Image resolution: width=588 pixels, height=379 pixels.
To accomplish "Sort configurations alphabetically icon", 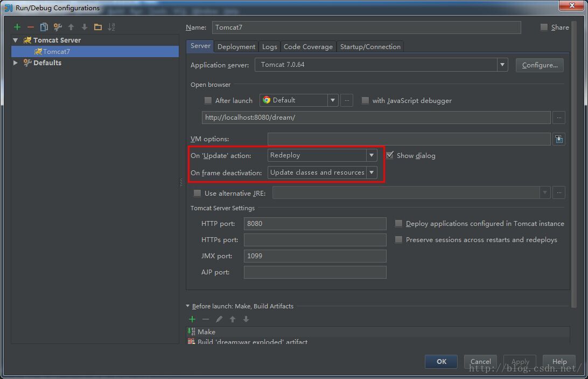I will coord(111,27).
